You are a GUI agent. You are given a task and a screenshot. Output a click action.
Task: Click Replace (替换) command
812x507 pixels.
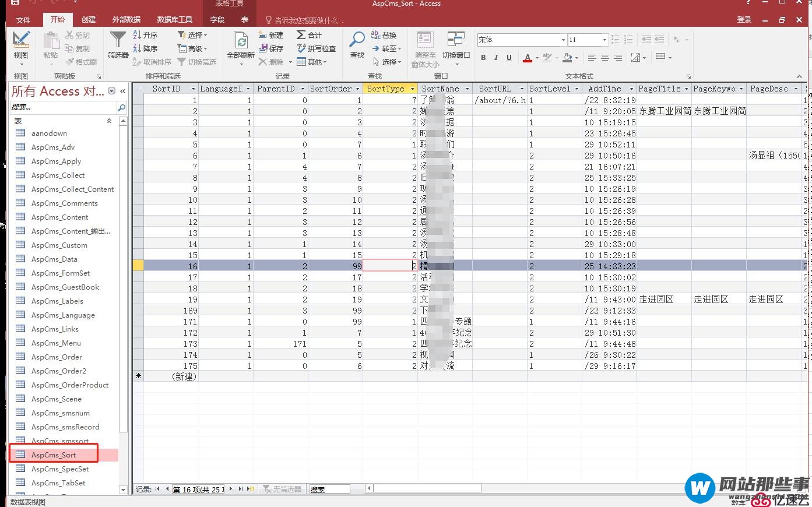tap(384, 36)
